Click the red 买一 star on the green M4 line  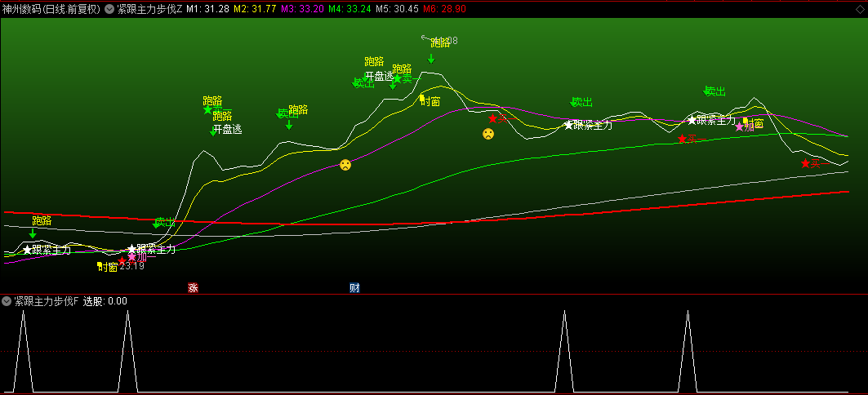(x=682, y=138)
